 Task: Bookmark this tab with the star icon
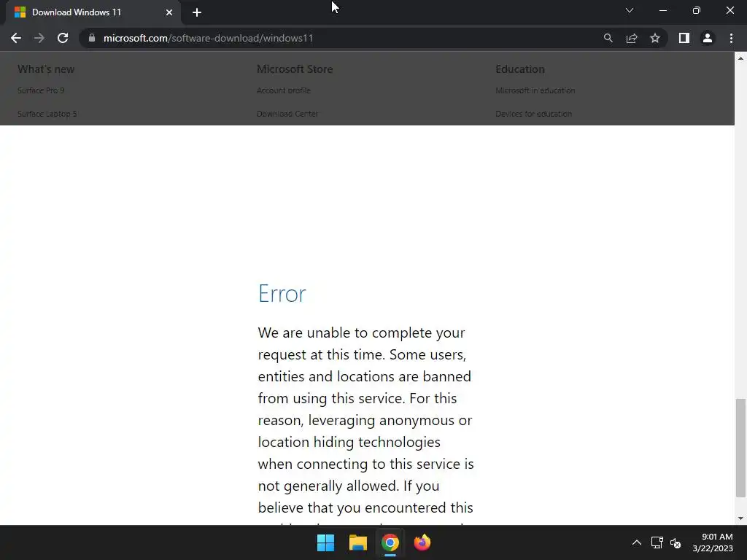[x=655, y=38]
